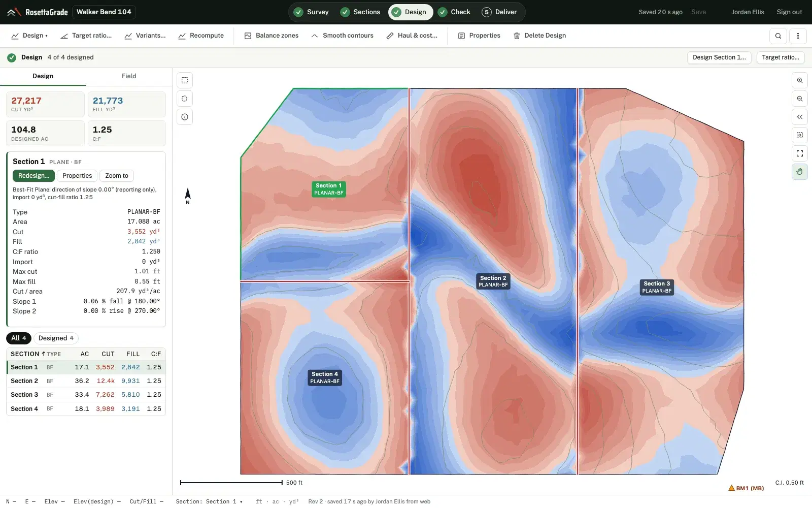Viewport: 812px width, 508px height.
Task: Filter list to Designed 4 sections
Action: click(56, 338)
